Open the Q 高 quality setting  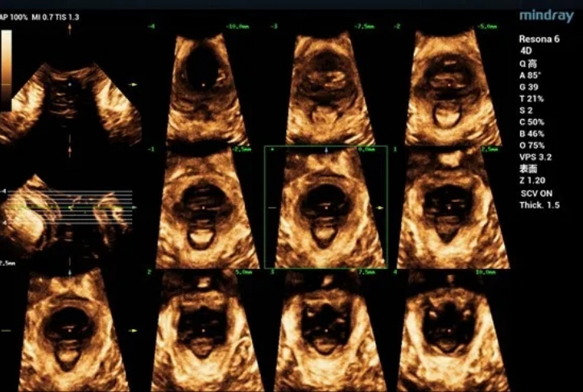click(x=528, y=61)
